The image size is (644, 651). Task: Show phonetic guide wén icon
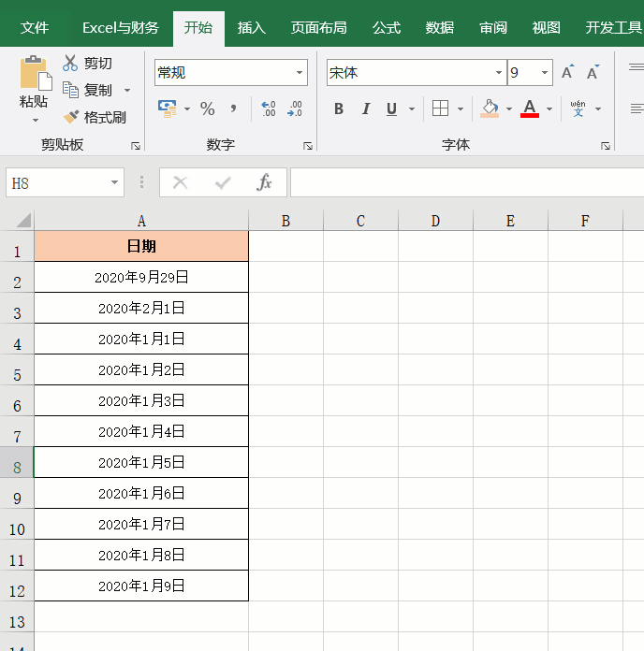click(578, 108)
